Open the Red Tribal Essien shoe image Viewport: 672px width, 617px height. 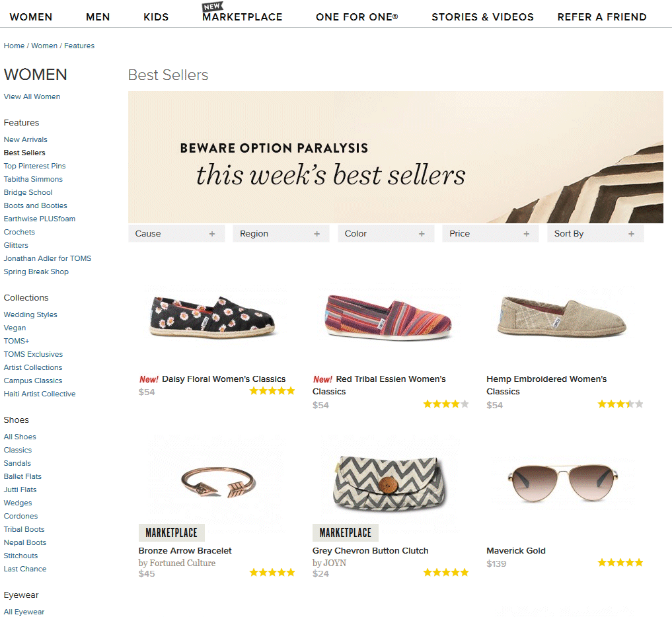[386, 318]
